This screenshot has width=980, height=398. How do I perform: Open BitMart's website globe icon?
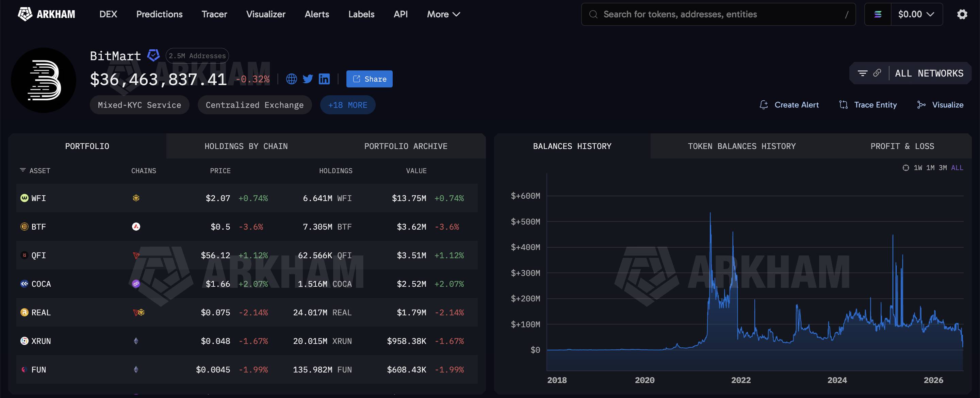(x=291, y=79)
